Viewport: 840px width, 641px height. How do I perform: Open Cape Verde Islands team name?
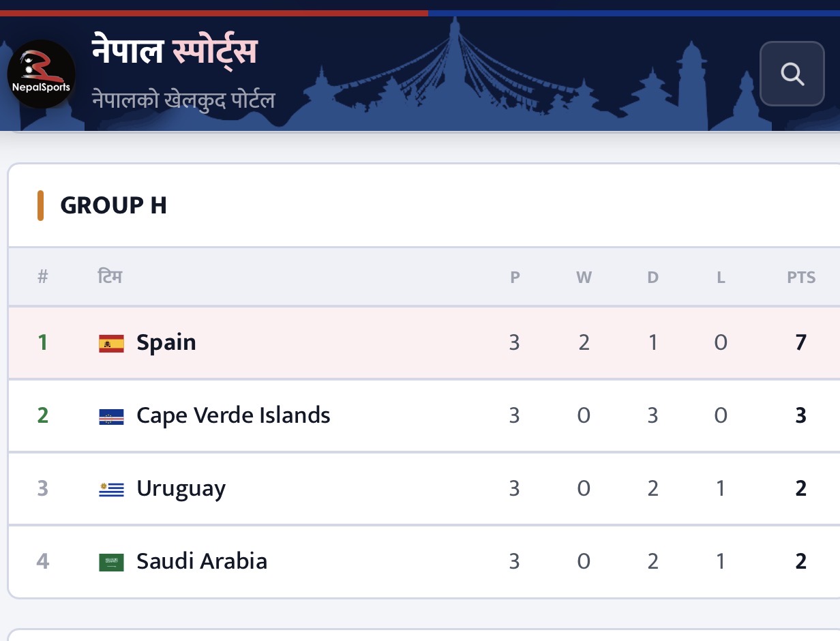coord(233,415)
